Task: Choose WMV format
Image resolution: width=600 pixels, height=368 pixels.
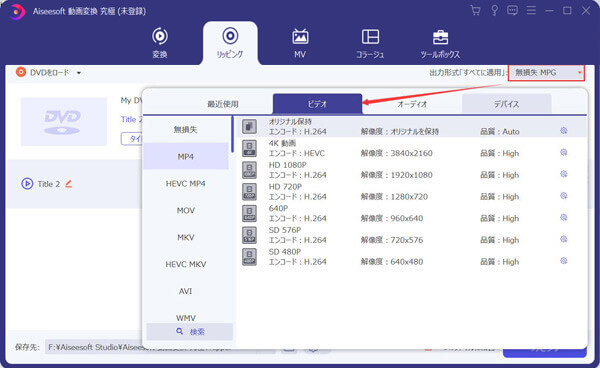Action: coord(186,318)
